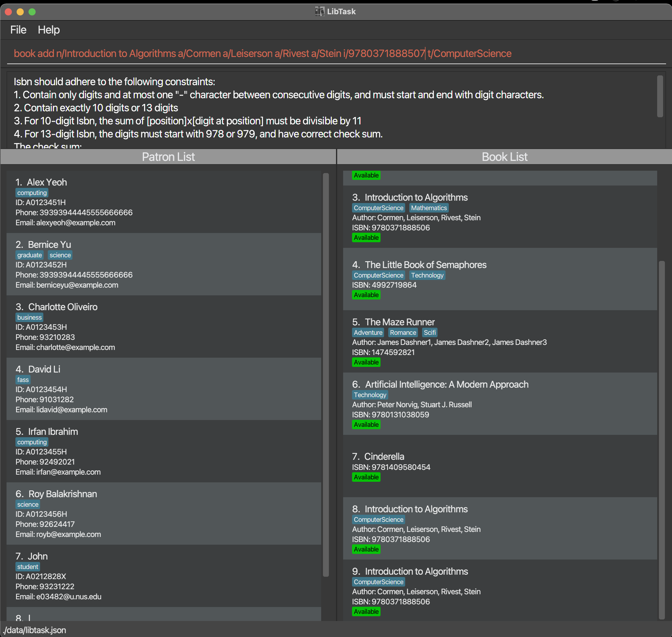Click the graduate tag on Bernice Yu
The width and height of the screenshot is (672, 637).
pyautogui.click(x=30, y=255)
